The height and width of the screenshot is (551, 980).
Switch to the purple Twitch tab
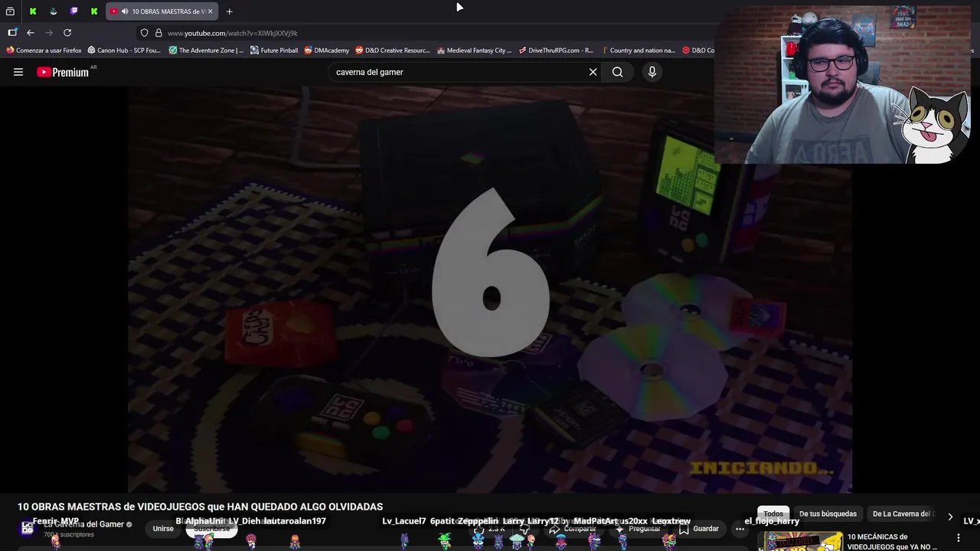(73, 11)
